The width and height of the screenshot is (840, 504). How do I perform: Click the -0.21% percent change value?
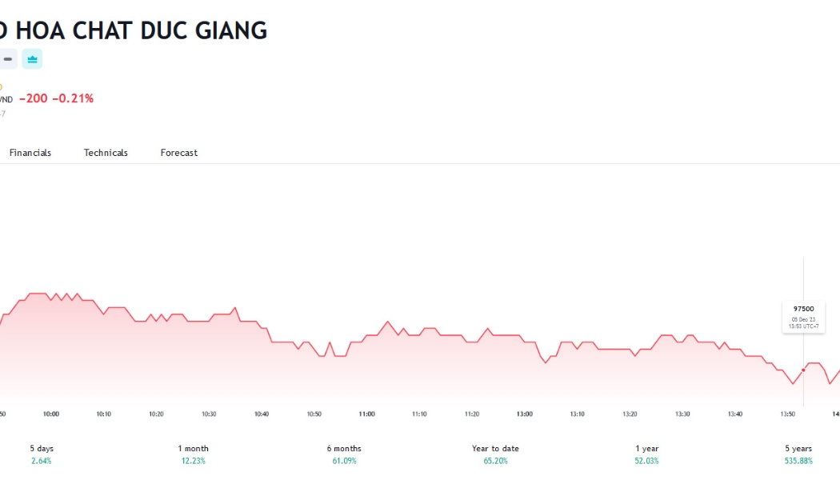[73, 98]
